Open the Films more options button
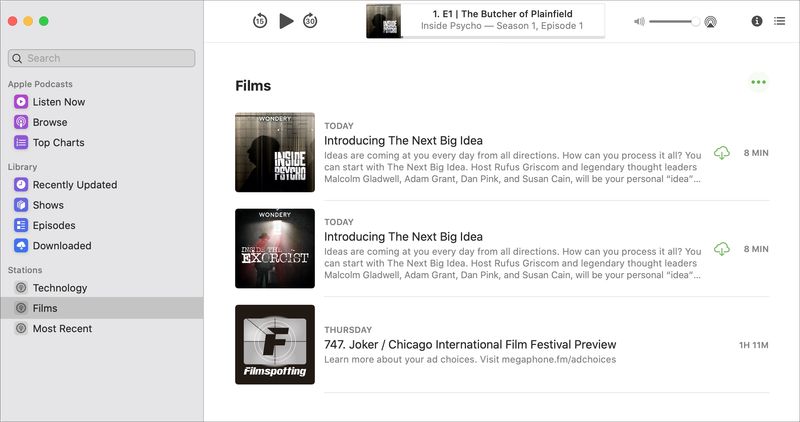Viewport: 800px width, 422px height. (x=758, y=82)
